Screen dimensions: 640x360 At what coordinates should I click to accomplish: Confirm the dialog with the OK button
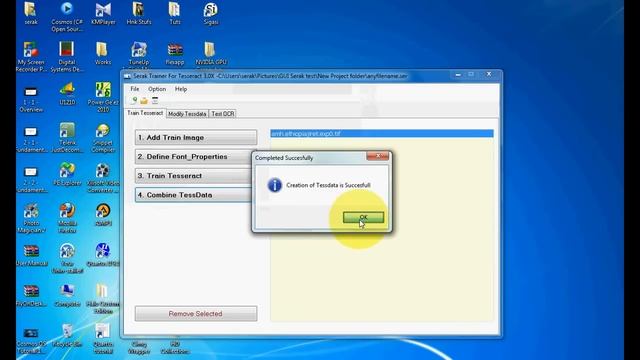[x=363, y=217]
